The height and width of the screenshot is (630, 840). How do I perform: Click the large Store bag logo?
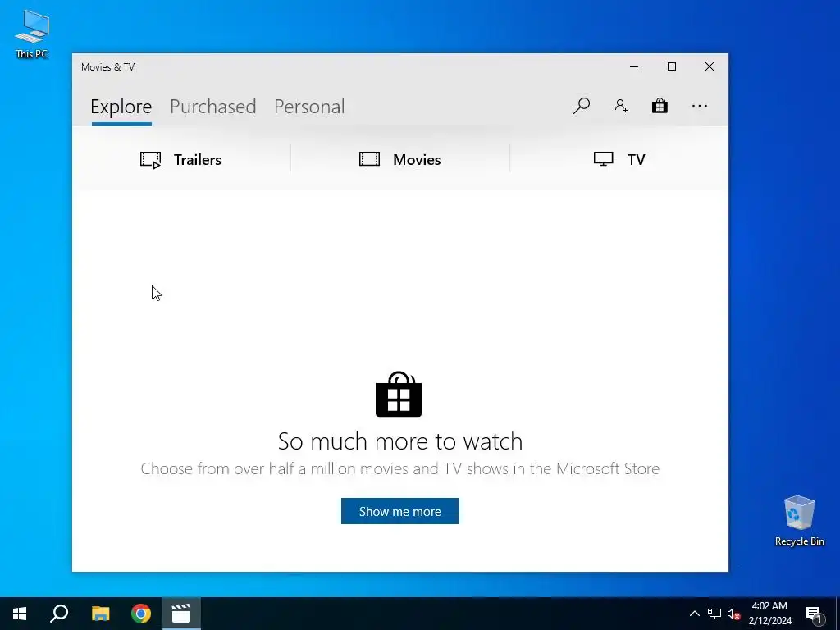coord(399,395)
